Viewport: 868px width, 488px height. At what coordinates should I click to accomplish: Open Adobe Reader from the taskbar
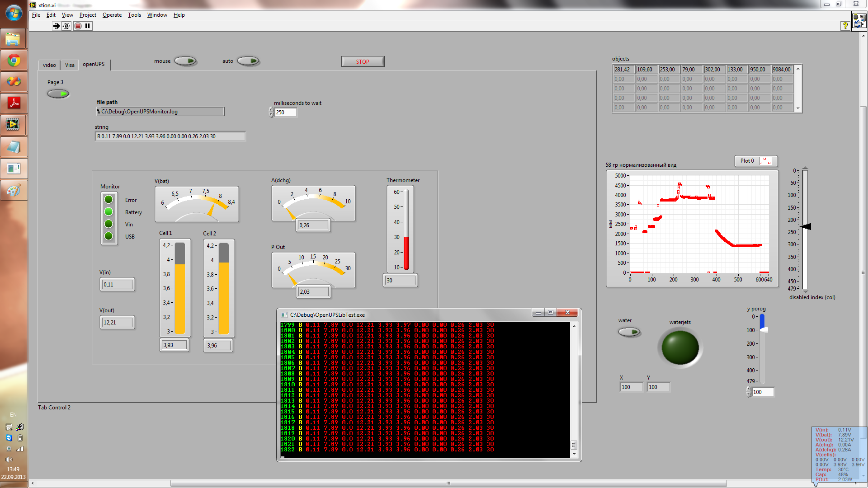[x=14, y=103]
